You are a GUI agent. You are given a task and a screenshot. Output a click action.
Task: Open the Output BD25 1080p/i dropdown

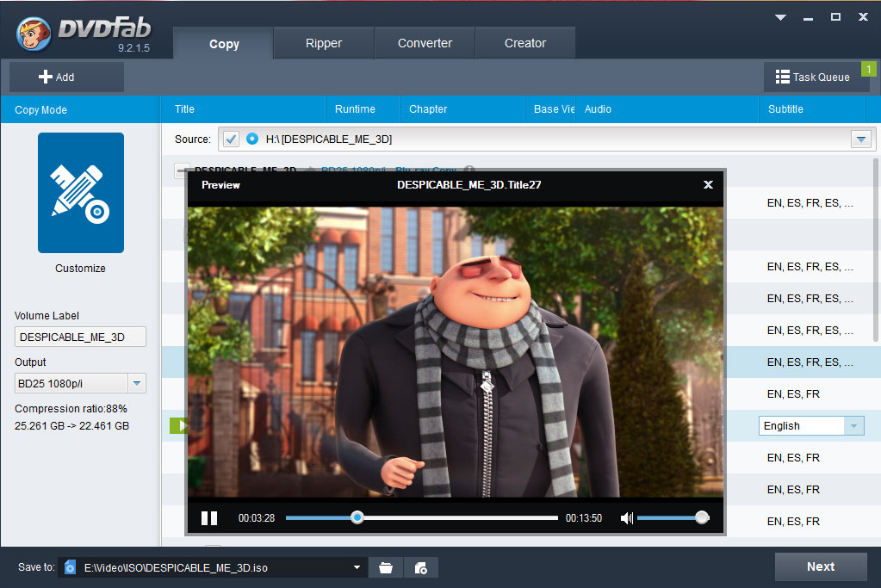pyautogui.click(x=137, y=384)
